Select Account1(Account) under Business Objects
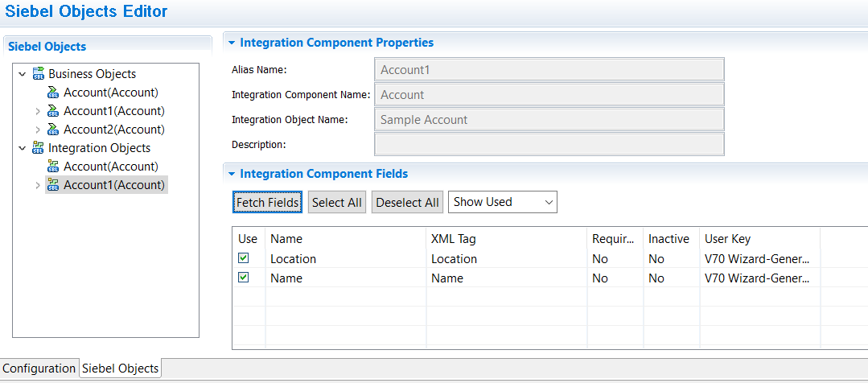 [114, 111]
